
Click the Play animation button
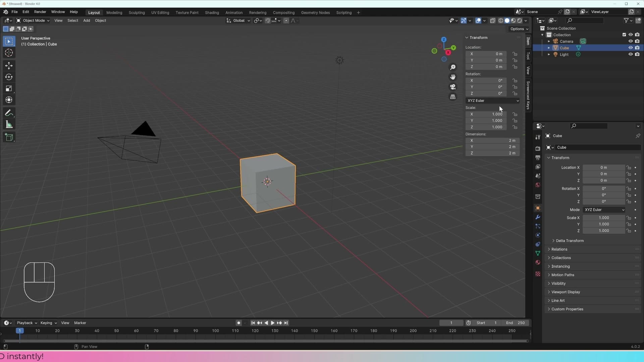(x=272, y=323)
